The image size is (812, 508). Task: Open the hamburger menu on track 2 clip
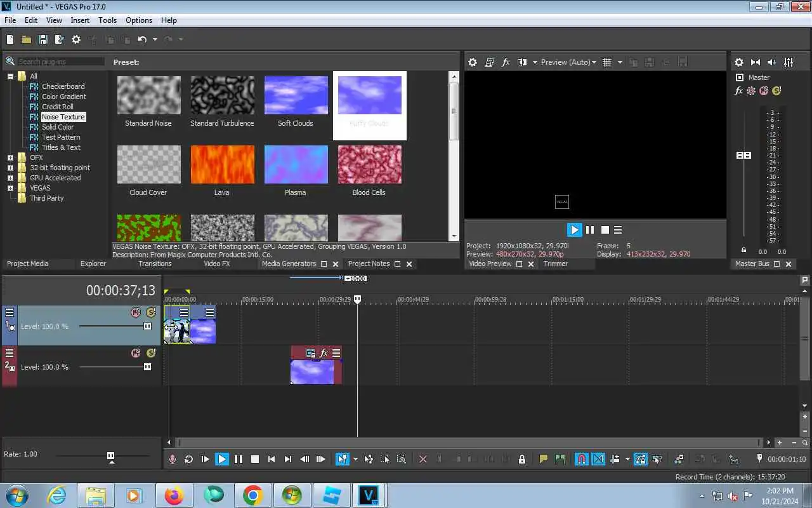click(x=336, y=353)
